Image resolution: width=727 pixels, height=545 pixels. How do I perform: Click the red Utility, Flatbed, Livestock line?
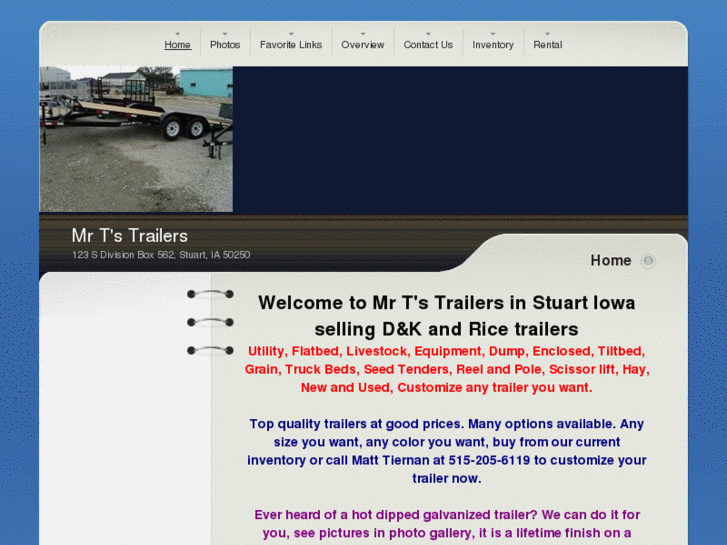pyautogui.click(x=446, y=351)
